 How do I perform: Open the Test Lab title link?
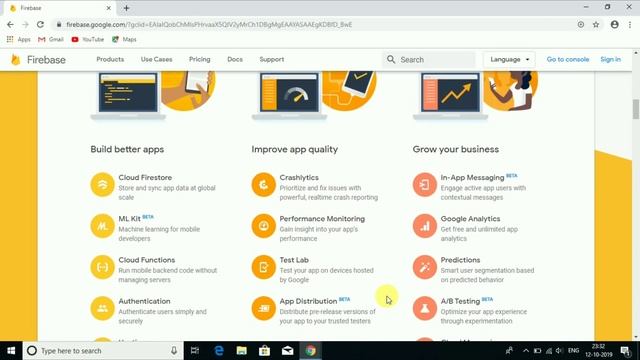pos(294,260)
